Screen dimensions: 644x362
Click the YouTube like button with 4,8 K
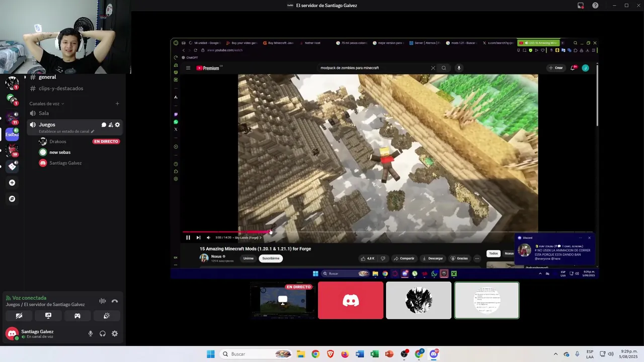click(367, 258)
